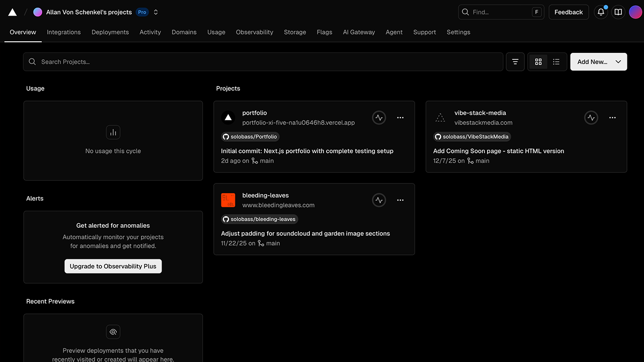
Task: Switch to the Deployments tab
Action: 110,32
